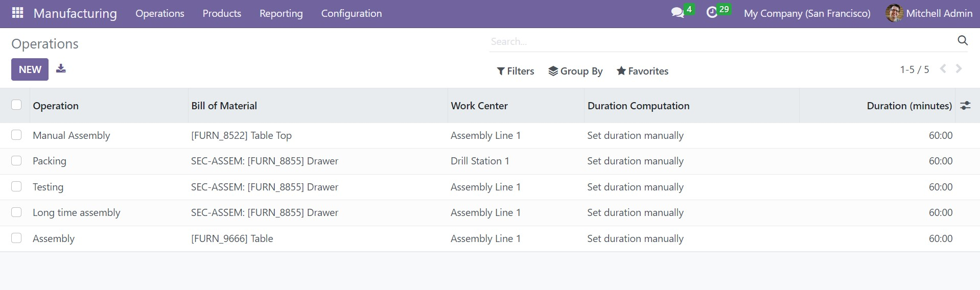The height and width of the screenshot is (290, 980).
Task: Open the conversations chat icon
Action: 678,13
